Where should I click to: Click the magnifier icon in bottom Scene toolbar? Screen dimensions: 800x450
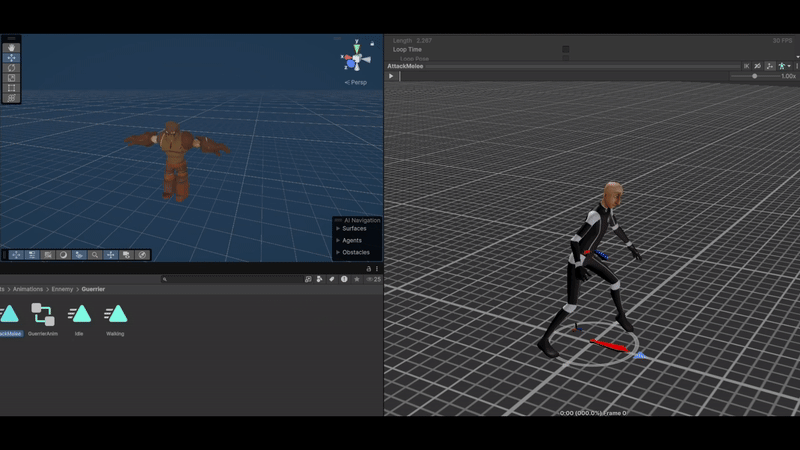[95, 255]
